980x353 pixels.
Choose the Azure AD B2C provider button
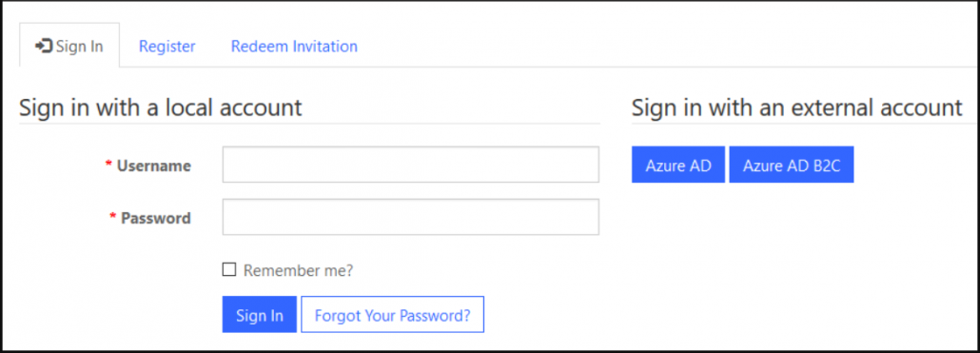[x=792, y=165]
